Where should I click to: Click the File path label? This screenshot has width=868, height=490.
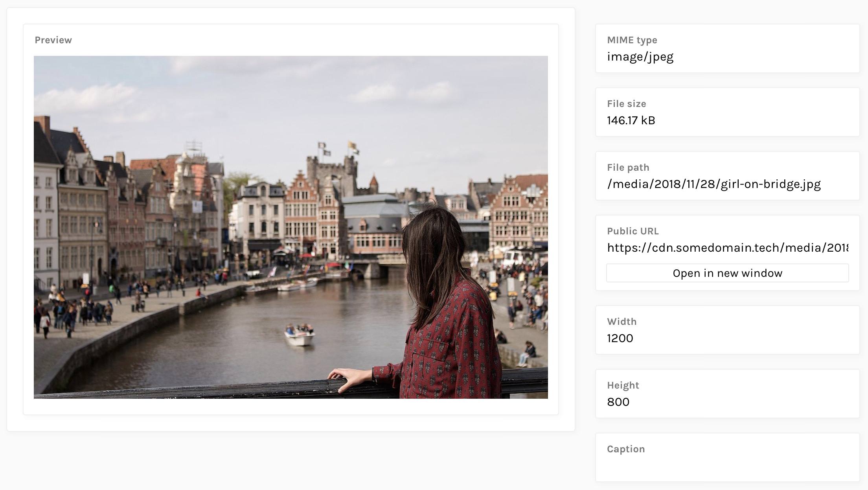click(628, 168)
